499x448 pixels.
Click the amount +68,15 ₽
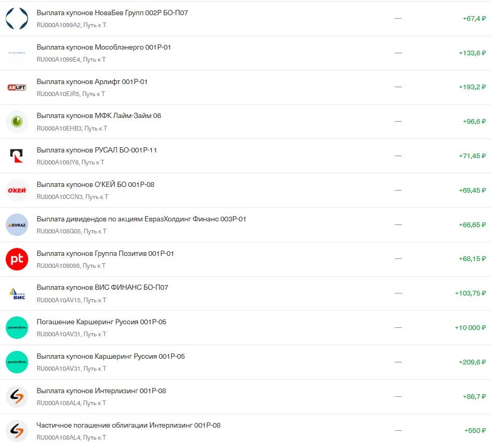coord(472,259)
